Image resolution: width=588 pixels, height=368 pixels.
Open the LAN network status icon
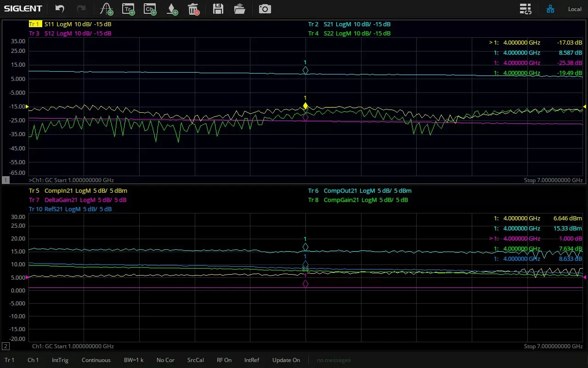click(x=550, y=9)
